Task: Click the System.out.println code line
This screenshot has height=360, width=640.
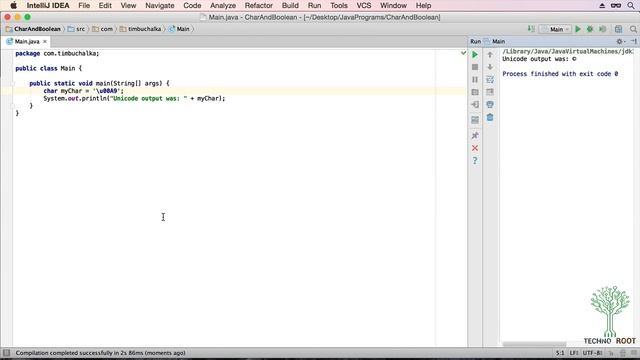Action: point(134,98)
